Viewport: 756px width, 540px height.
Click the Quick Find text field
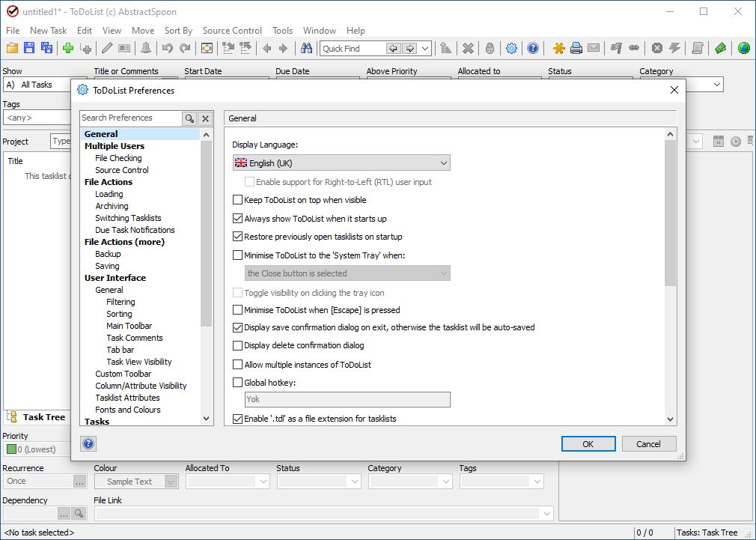pos(353,48)
